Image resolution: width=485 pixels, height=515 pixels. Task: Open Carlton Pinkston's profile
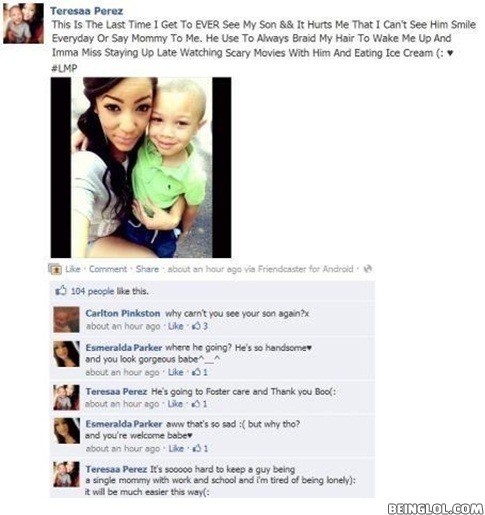[123, 313]
